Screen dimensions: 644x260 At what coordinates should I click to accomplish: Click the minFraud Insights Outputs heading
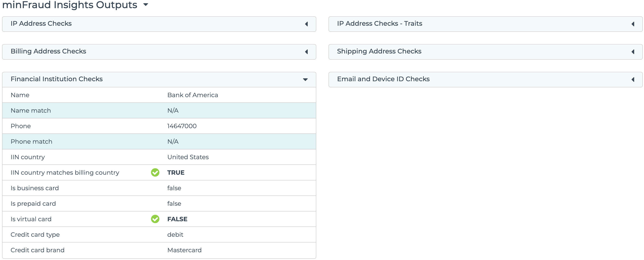click(x=70, y=4)
